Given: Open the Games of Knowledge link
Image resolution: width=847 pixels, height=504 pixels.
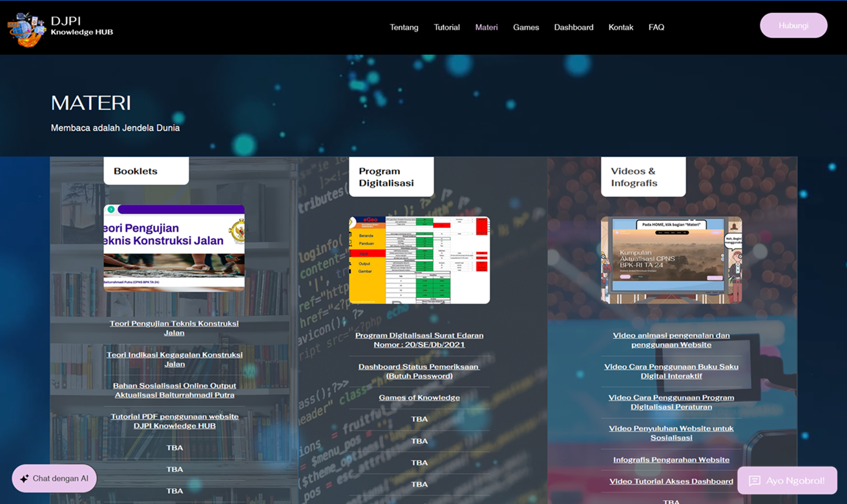Looking at the screenshot, I should (419, 397).
